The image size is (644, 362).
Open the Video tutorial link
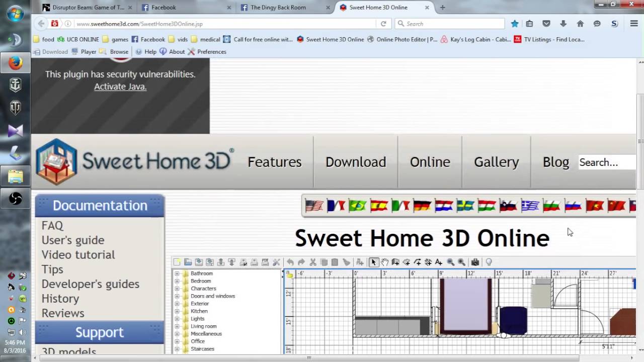point(78,254)
